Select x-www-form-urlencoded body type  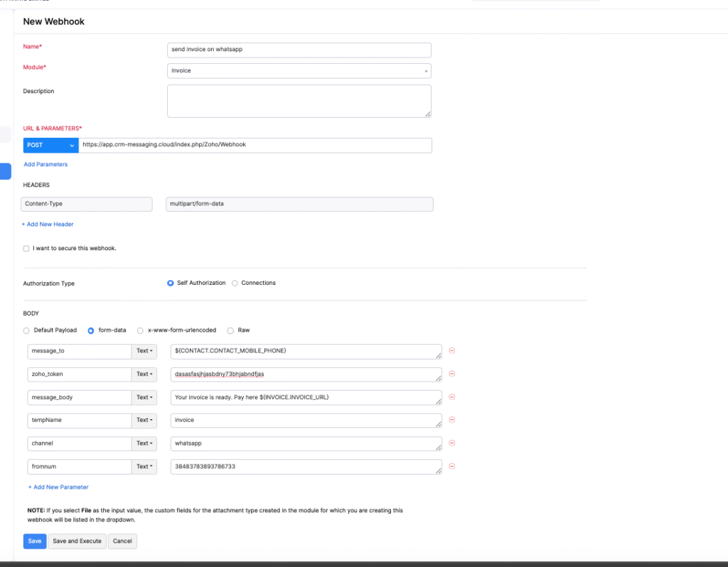click(x=141, y=330)
